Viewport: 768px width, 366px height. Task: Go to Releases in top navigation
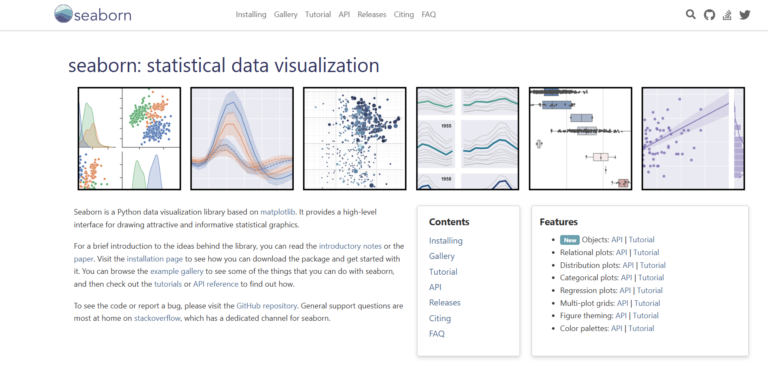click(x=372, y=15)
